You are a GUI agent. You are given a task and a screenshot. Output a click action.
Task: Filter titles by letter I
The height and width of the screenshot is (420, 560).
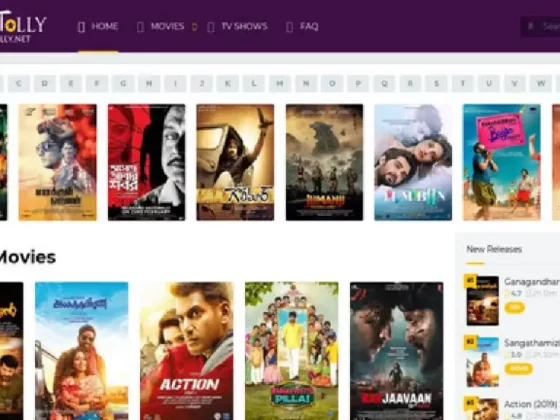[x=175, y=84]
